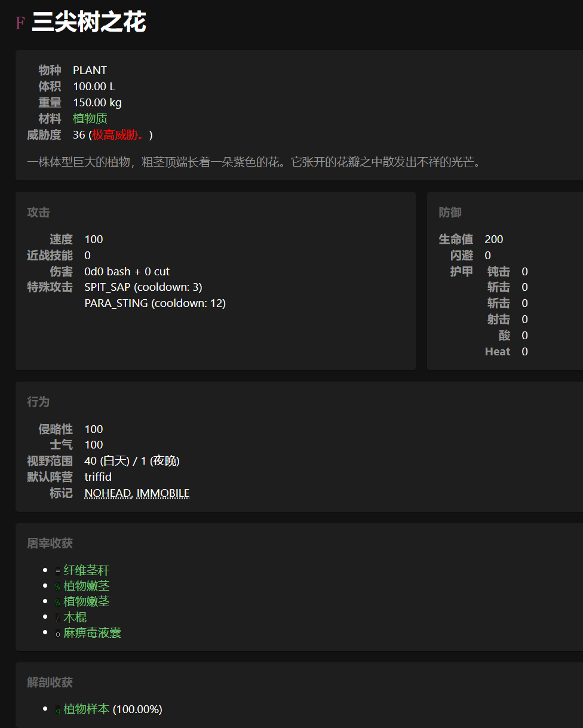
Task: Click the PARA_STING special attack entry
Action: point(155,303)
